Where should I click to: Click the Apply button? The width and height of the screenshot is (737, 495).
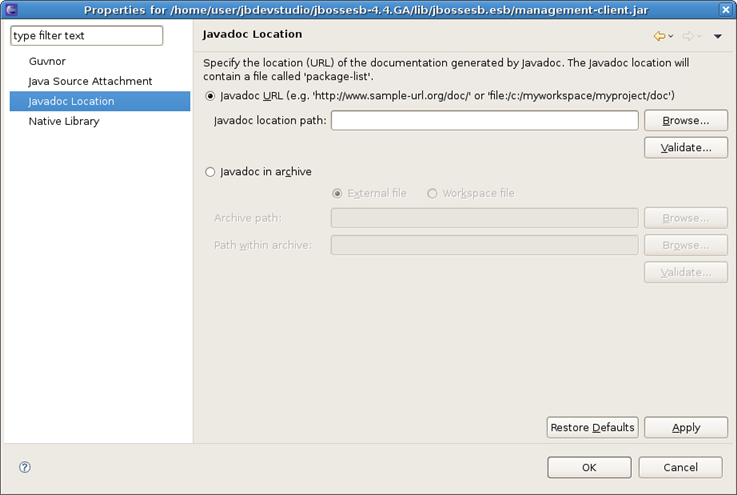tap(685, 427)
